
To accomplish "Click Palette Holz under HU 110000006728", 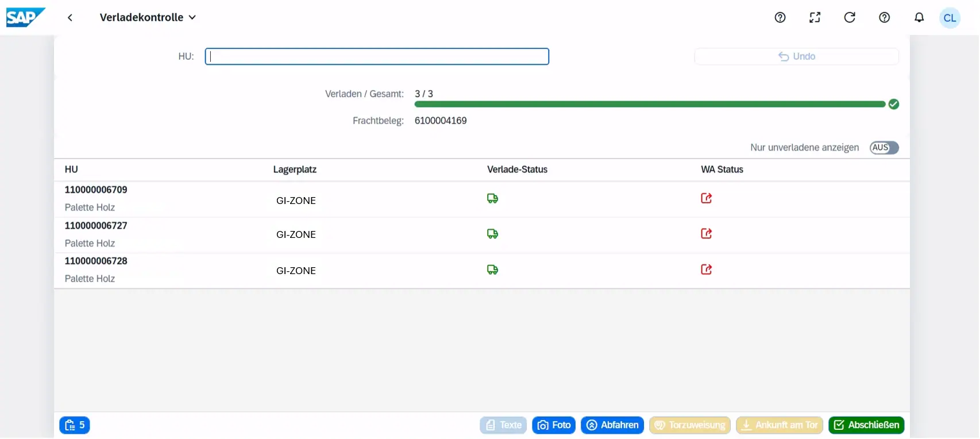I will [x=90, y=279].
